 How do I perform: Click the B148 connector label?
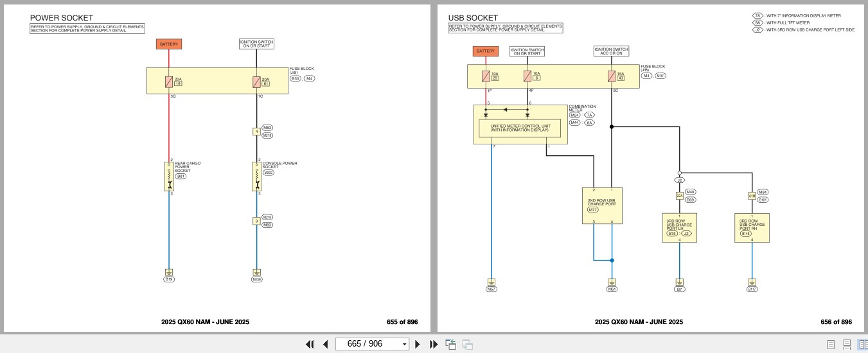pos(746,234)
